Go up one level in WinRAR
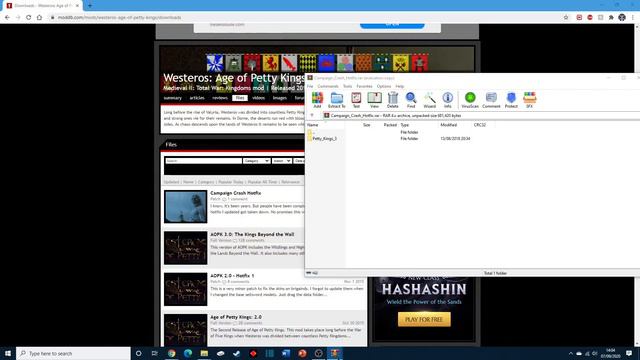Image resolution: width=640 pixels, height=360 pixels. pyautogui.click(x=312, y=116)
